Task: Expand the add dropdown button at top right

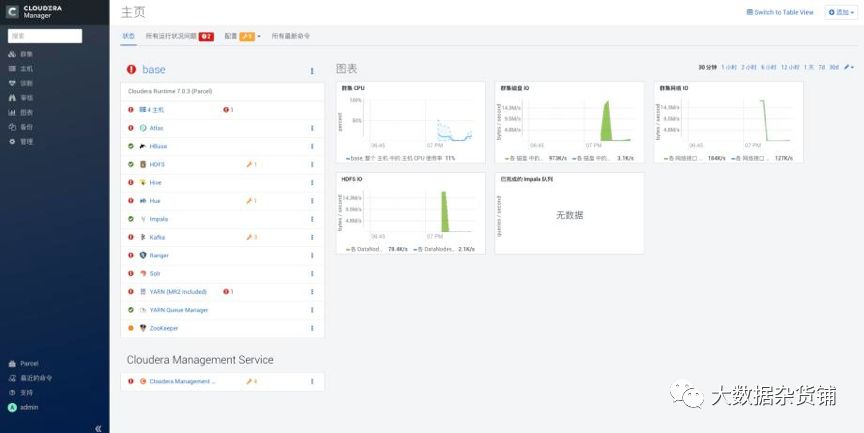Action: [841, 12]
